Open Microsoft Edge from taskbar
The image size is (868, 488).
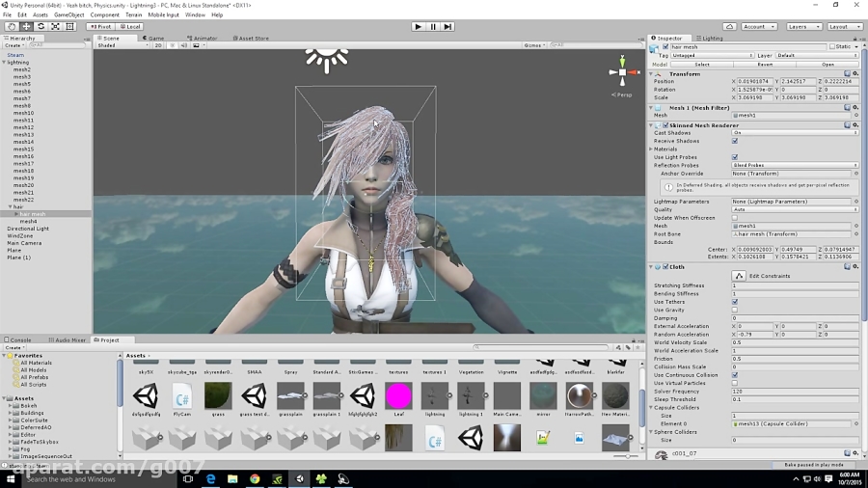[210, 478]
